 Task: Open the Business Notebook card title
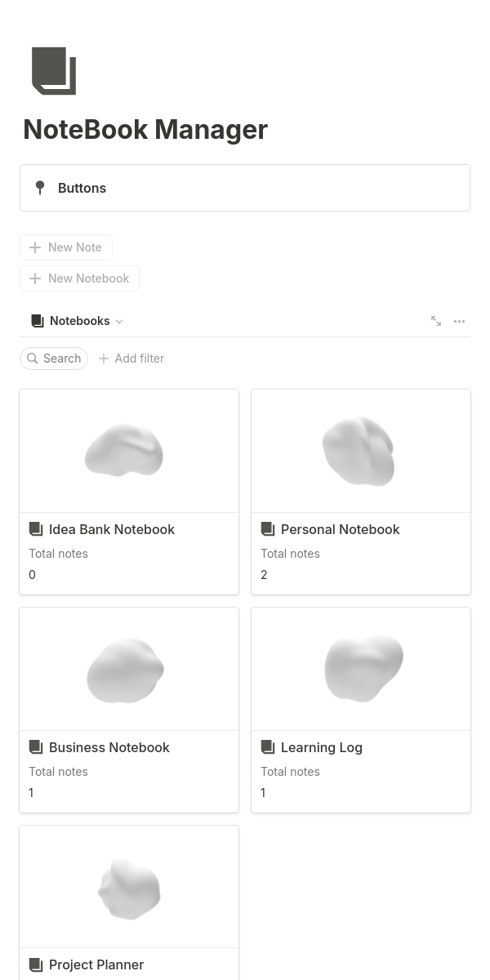click(109, 747)
